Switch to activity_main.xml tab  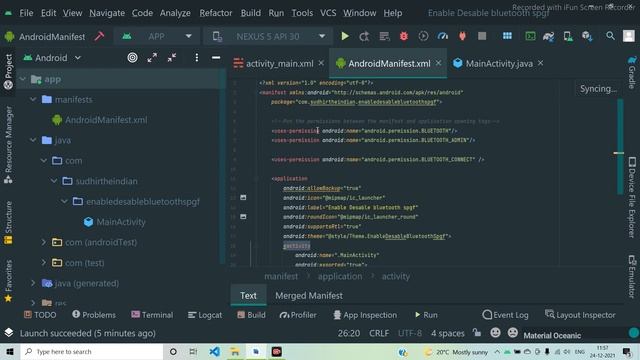[x=279, y=63]
